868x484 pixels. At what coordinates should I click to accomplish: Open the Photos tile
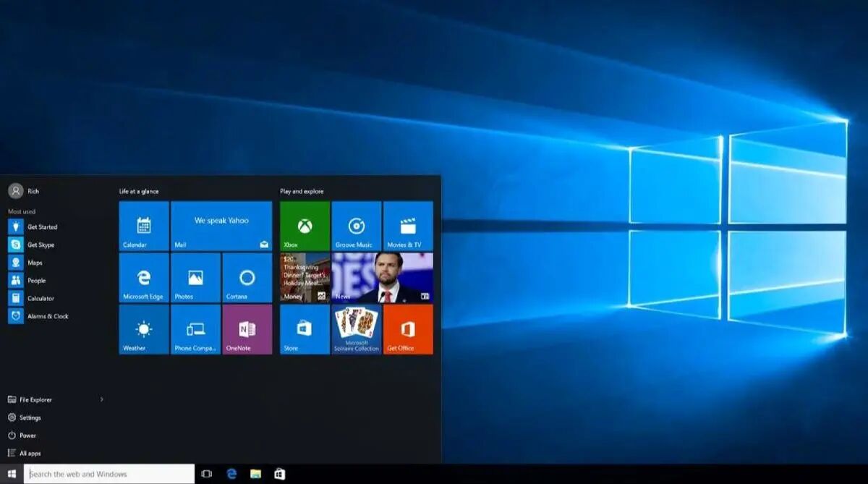point(195,277)
